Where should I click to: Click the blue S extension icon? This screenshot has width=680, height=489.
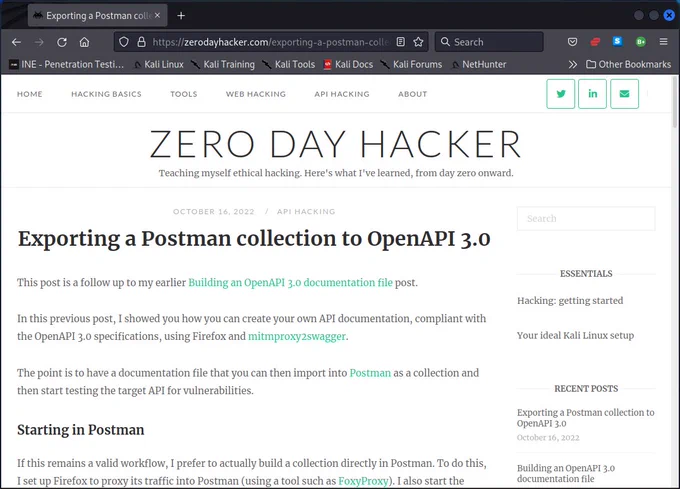pyautogui.click(x=618, y=42)
